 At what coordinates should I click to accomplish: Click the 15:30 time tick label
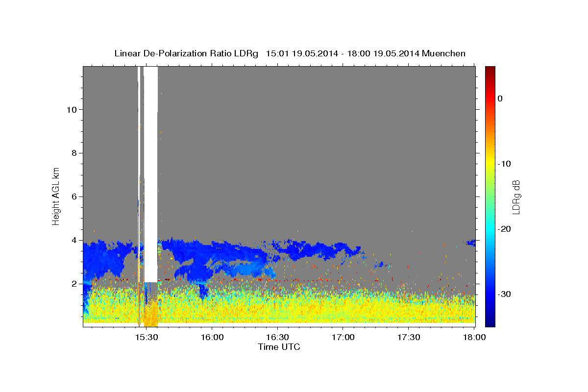click(147, 337)
